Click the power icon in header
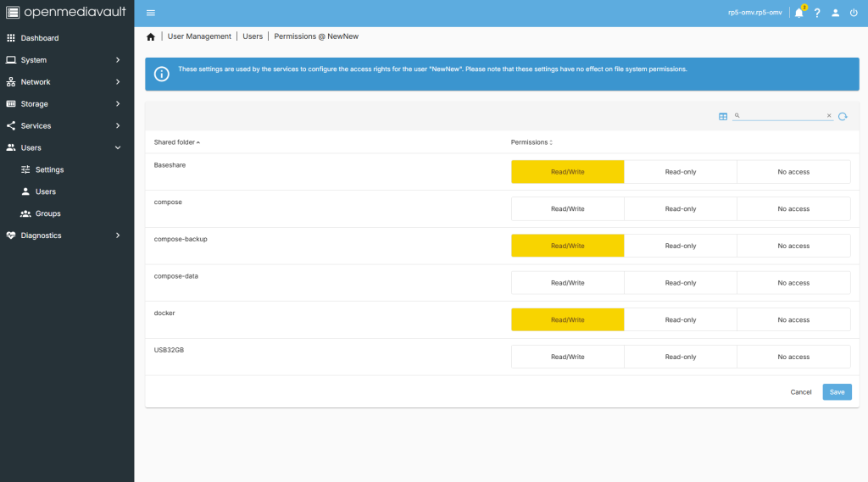This screenshot has width=868, height=482. [854, 13]
